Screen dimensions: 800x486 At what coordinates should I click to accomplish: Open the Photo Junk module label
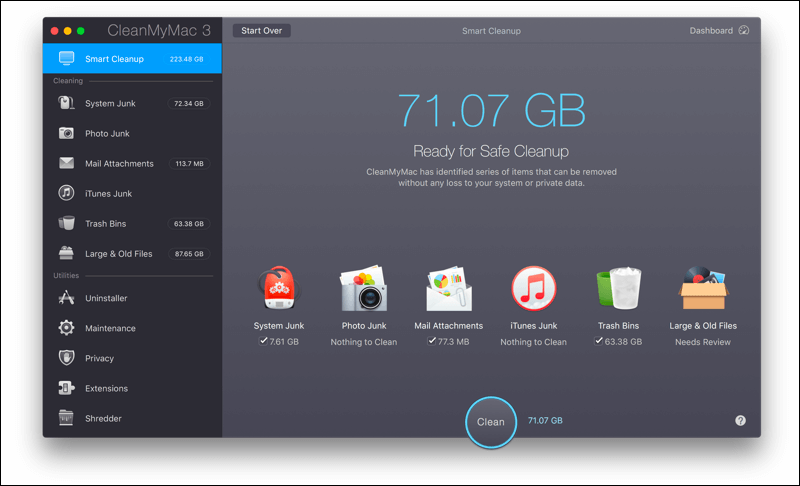[107, 134]
